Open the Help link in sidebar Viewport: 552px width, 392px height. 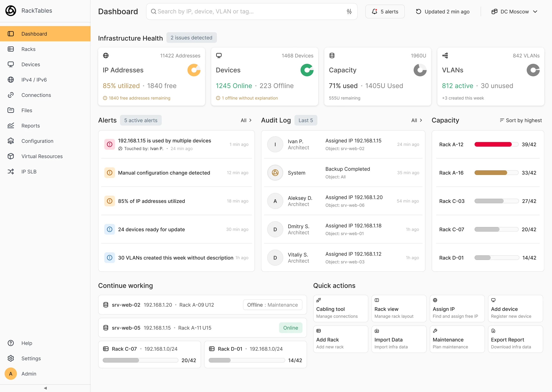[x=45, y=343]
